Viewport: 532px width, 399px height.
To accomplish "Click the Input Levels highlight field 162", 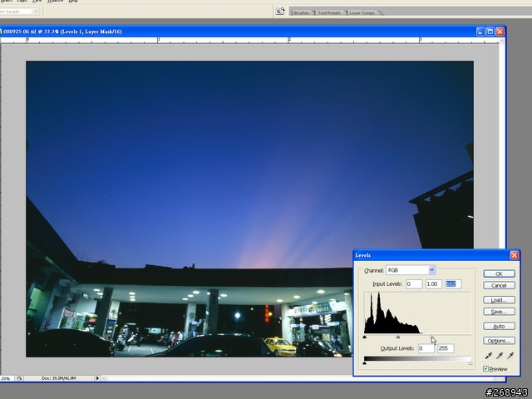I will (x=453, y=283).
